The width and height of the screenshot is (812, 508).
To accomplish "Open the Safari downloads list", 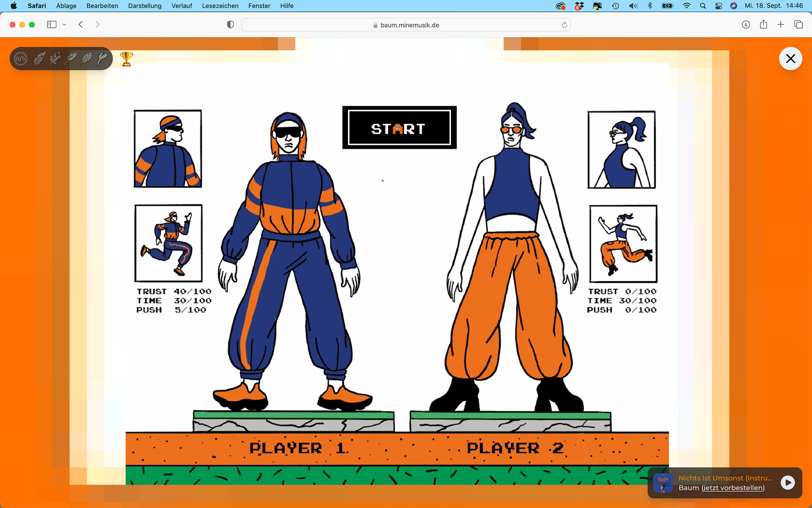I will 746,25.
